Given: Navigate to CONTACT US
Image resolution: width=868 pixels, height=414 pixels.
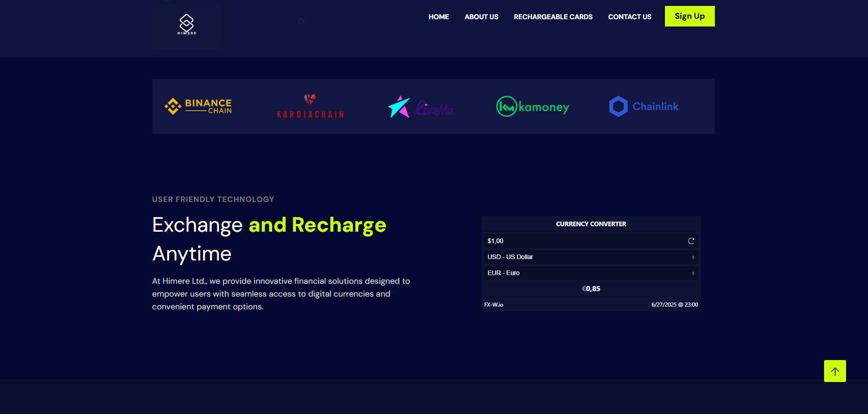Looking at the screenshot, I should click(630, 17).
